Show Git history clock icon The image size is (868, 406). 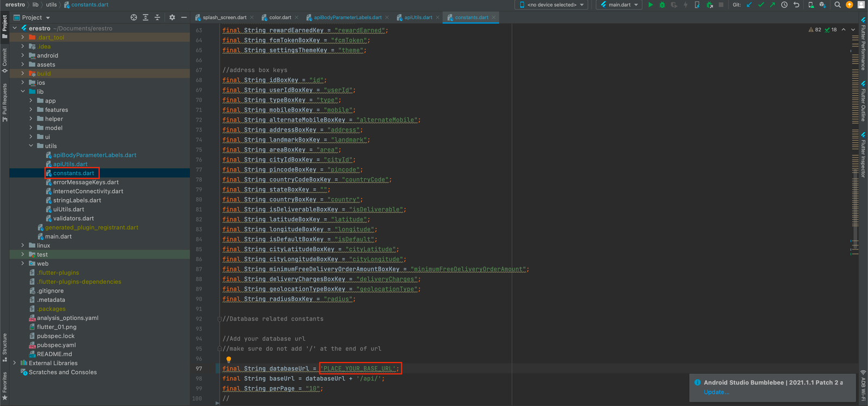[784, 5]
